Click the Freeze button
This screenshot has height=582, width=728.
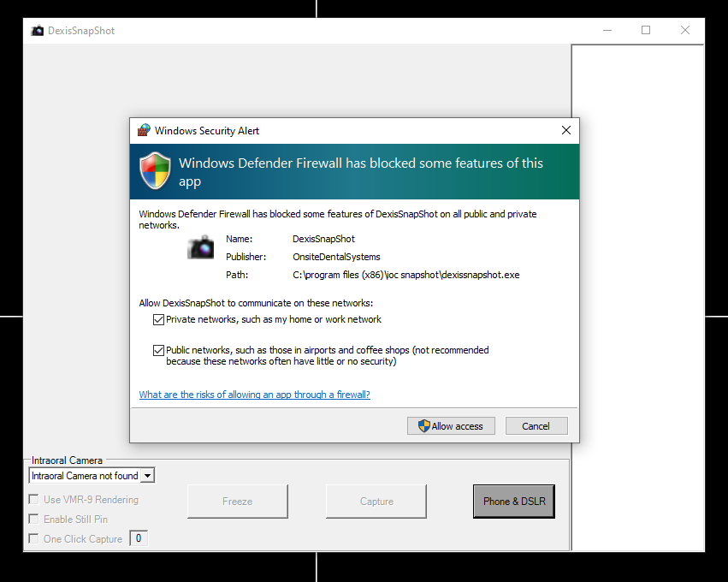coord(237,502)
